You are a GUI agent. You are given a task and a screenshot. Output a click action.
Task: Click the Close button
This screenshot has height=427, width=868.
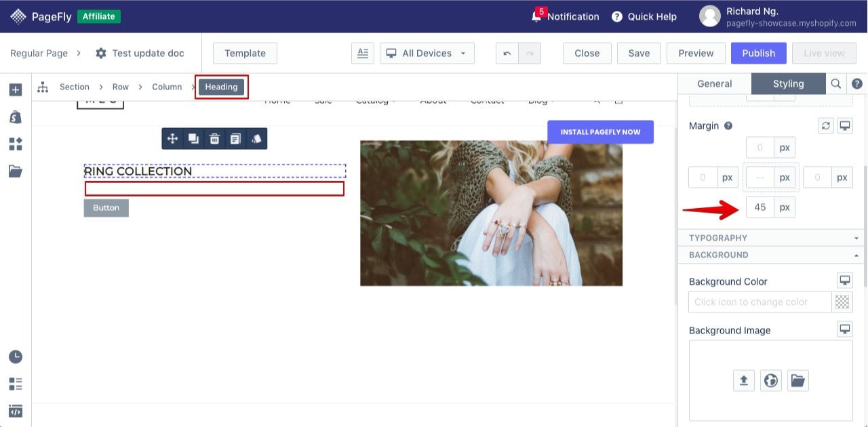587,53
